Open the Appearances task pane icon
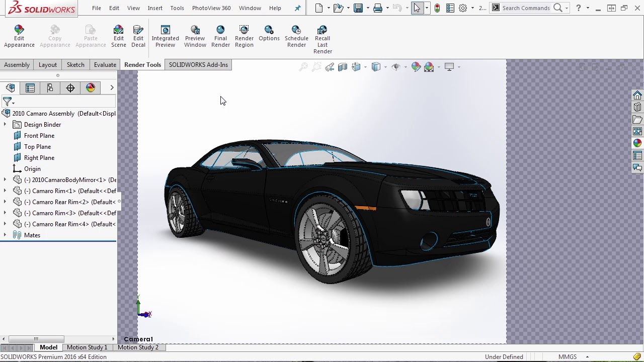644x362 pixels. pos(637,144)
